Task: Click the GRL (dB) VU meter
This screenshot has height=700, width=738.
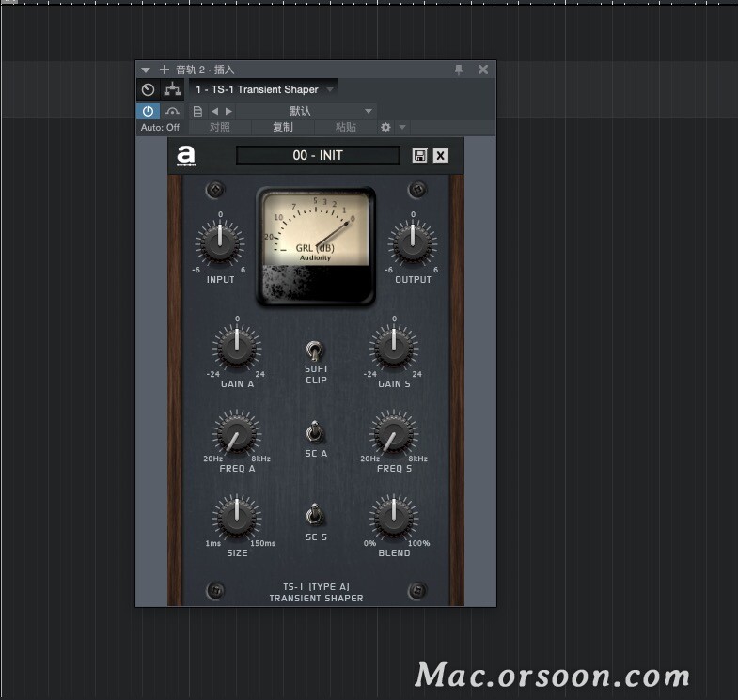Action: 315,246
